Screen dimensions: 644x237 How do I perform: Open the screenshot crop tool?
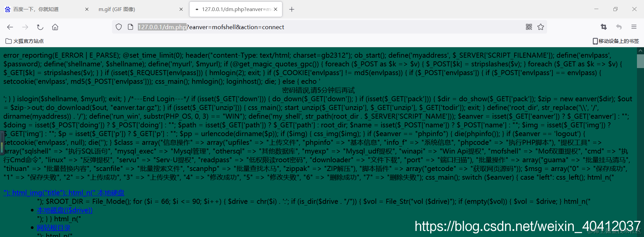(x=604, y=27)
